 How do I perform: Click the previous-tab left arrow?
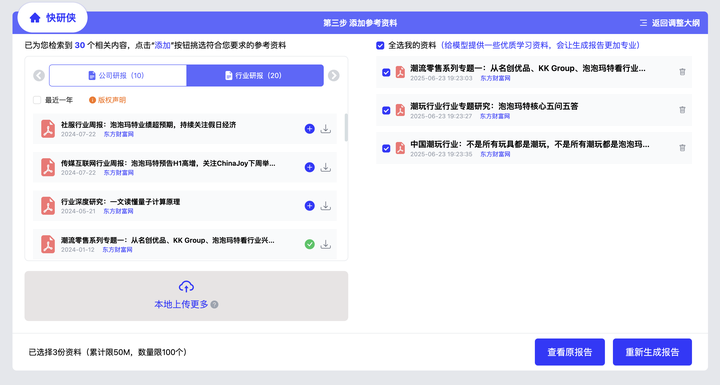pyautogui.click(x=39, y=75)
